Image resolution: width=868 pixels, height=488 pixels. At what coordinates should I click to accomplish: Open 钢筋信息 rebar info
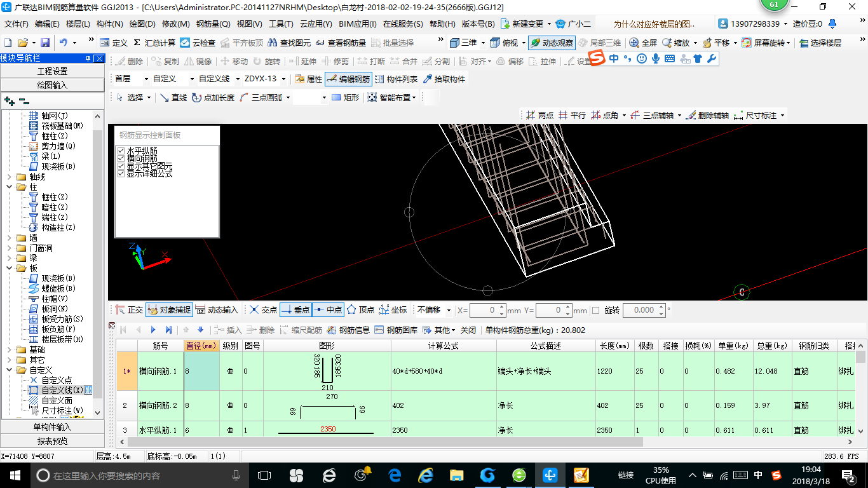[348, 330]
